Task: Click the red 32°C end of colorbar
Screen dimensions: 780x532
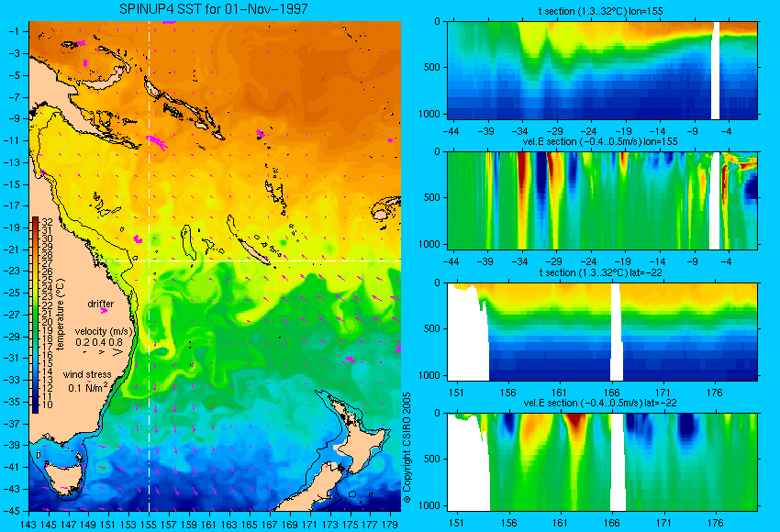Action: pos(35,221)
